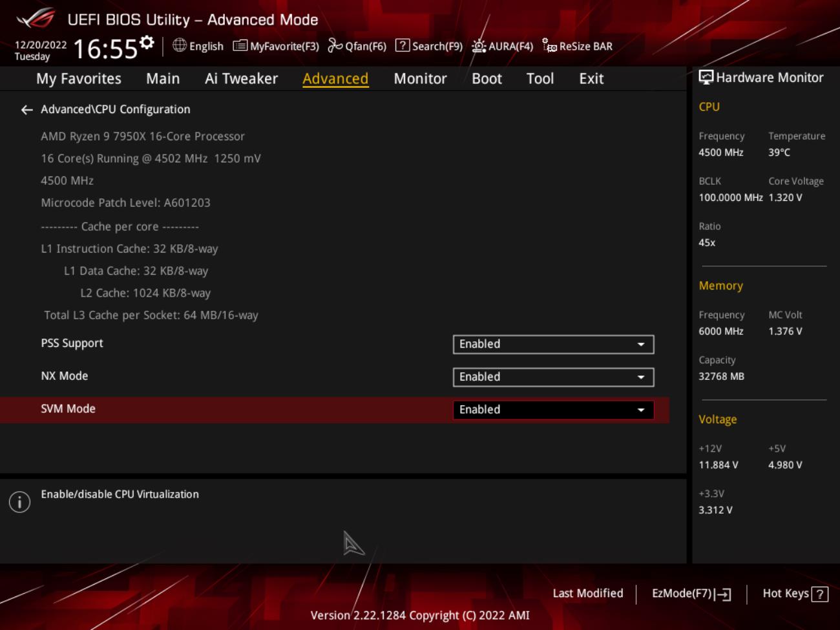Click AURA(F4) label
Screen dimensions: 840x630
click(x=510, y=47)
